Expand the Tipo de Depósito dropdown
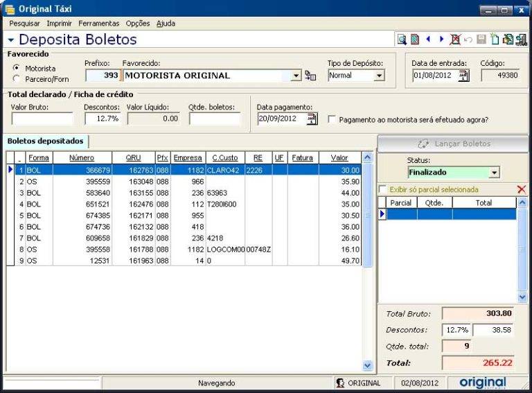532x393 pixels. pyautogui.click(x=378, y=76)
